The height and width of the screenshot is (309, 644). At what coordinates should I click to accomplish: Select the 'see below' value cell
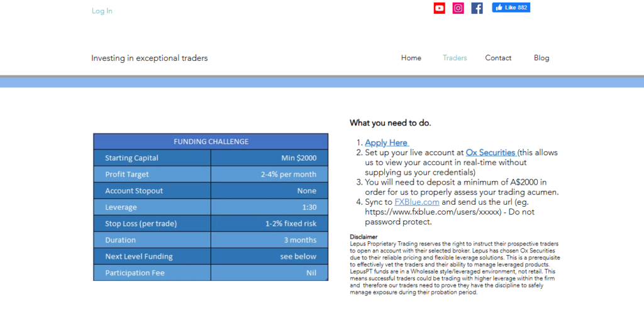click(x=269, y=256)
